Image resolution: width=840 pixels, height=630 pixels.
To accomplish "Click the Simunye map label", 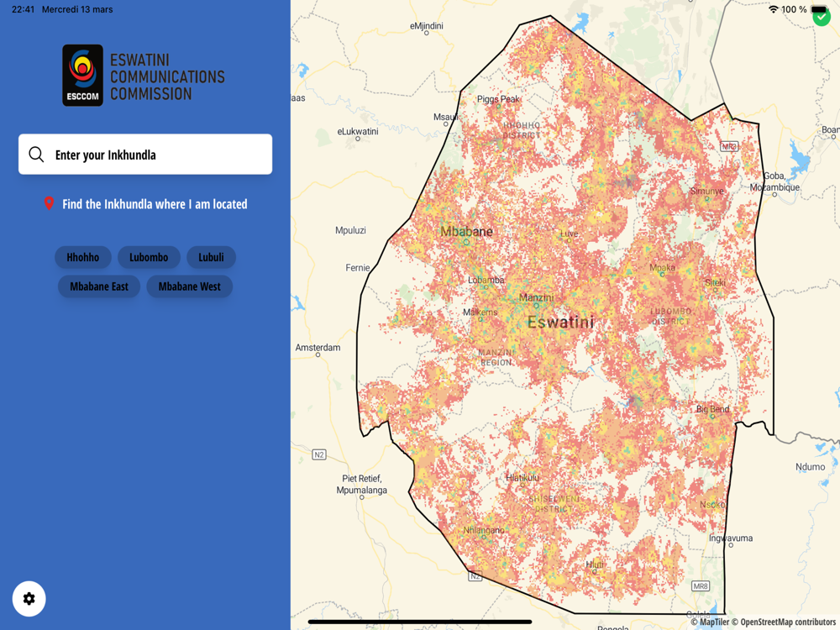I will pyautogui.click(x=706, y=191).
